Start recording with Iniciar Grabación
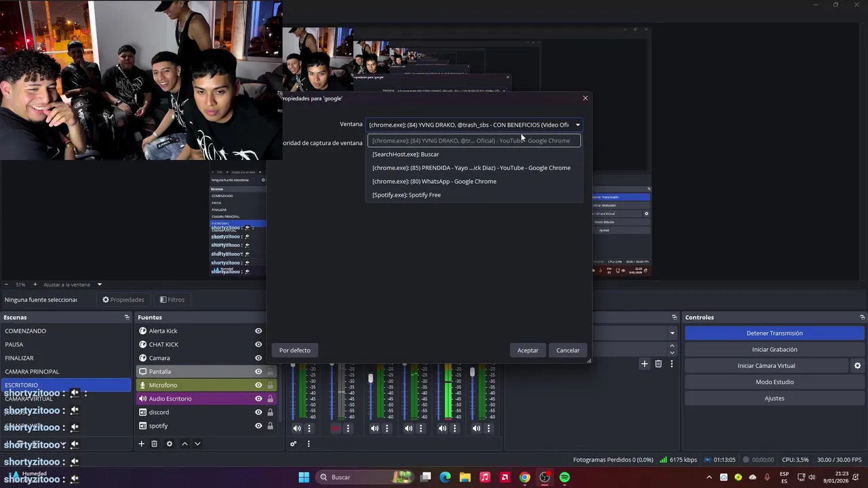 tap(774, 349)
